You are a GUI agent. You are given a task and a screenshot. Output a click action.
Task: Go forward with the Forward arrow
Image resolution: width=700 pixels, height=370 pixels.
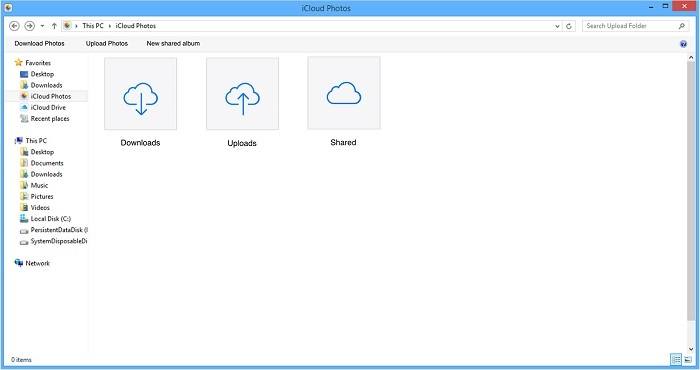pyautogui.click(x=29, y=26)
